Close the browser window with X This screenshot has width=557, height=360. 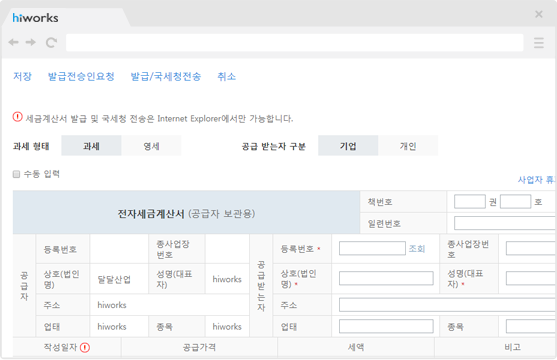click(x=539, y=14)
